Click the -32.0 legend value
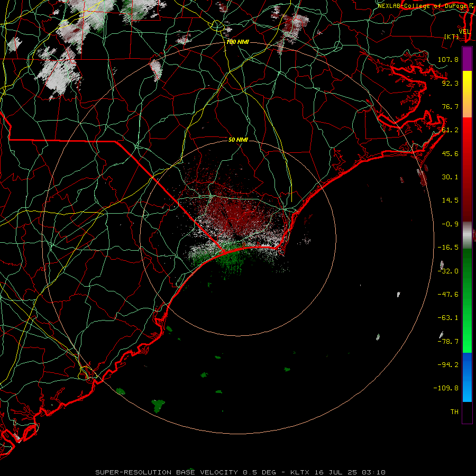This screenshot has height=476, width=476. (448, 271)
